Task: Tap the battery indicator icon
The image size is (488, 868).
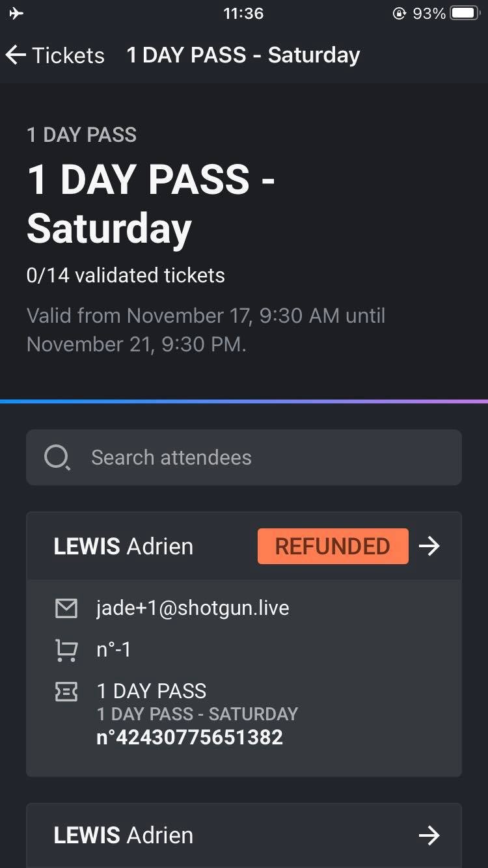Action: pyautogui.click(x=465, y=14)
